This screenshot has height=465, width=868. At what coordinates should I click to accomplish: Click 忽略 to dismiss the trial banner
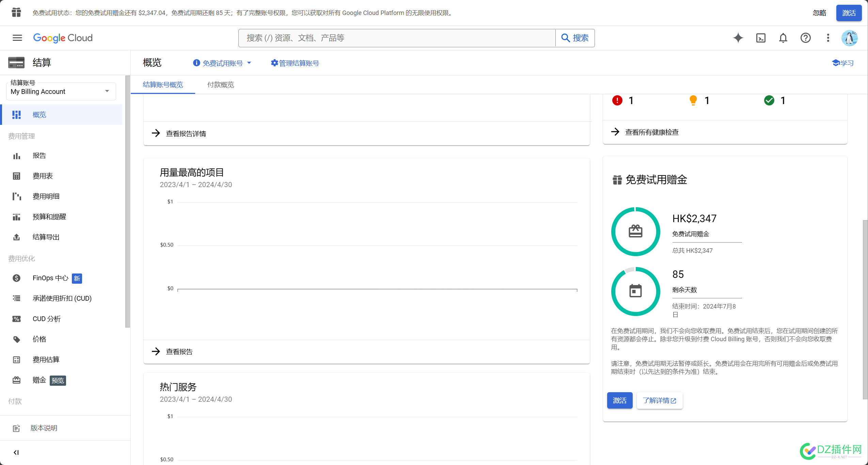[x=819, y=13]
